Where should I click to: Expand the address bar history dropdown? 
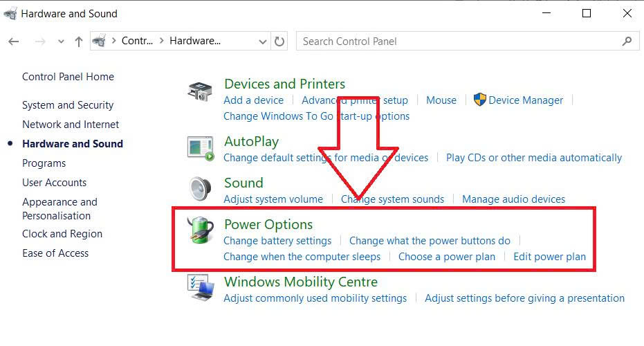pyautogui.click(x=262, y=42)
